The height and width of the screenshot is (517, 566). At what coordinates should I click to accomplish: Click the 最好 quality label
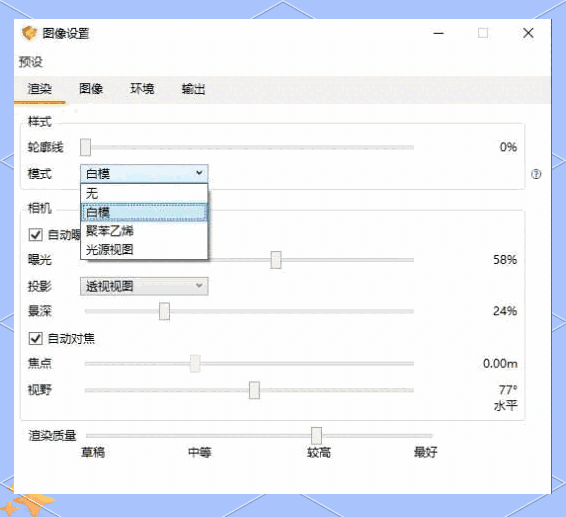point(426,452)
